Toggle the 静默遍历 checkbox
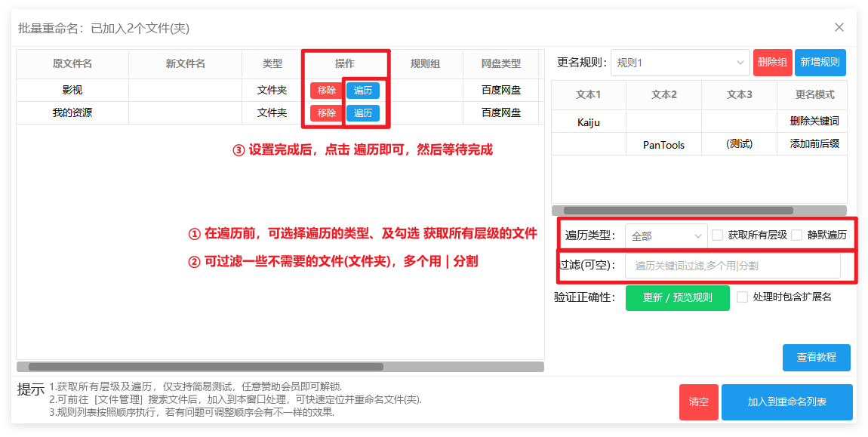868x437 pixels. pos(797,235)
